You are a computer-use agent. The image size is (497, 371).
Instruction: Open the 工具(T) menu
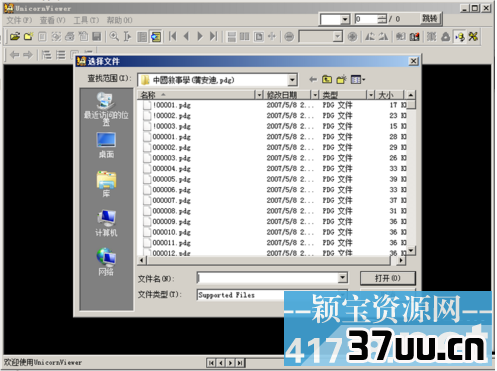click(x=86, y=20)
